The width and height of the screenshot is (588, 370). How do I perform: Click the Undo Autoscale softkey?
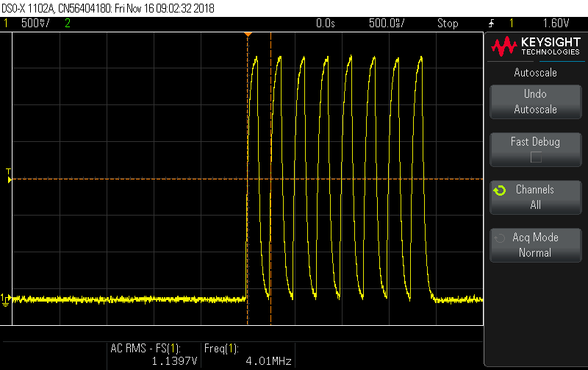coord(536,102)
